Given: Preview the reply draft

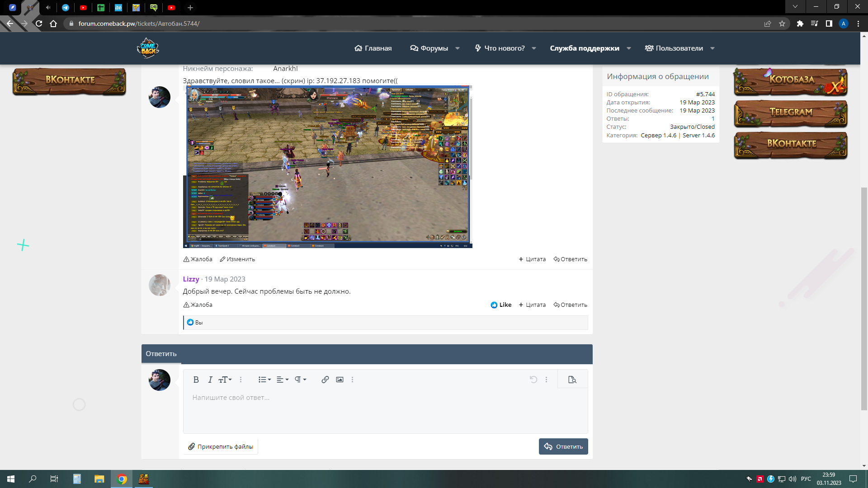Looking at the screenshot, I should tap(572, 380).
